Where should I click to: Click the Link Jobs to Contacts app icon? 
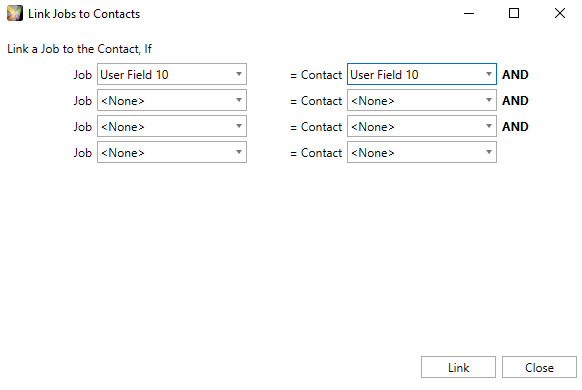pos(15,13)
